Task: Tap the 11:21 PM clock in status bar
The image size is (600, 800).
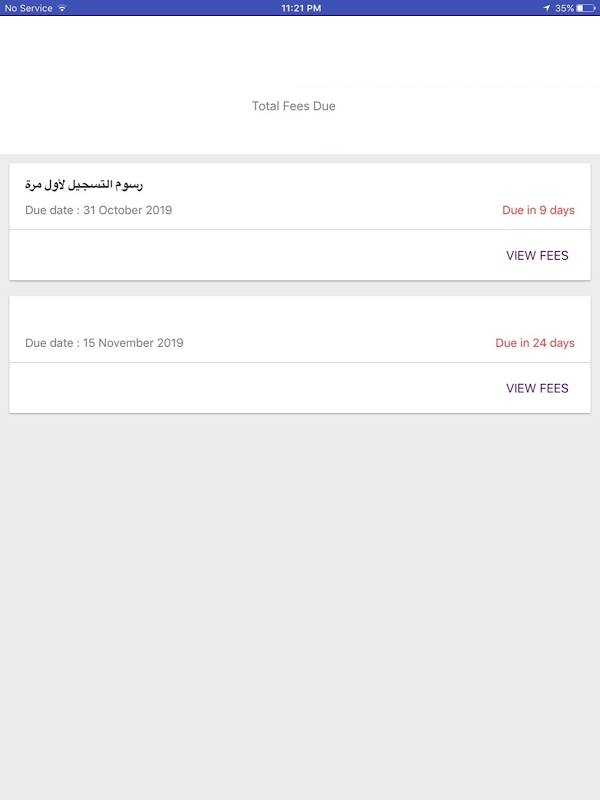Action: coord(300,8)
